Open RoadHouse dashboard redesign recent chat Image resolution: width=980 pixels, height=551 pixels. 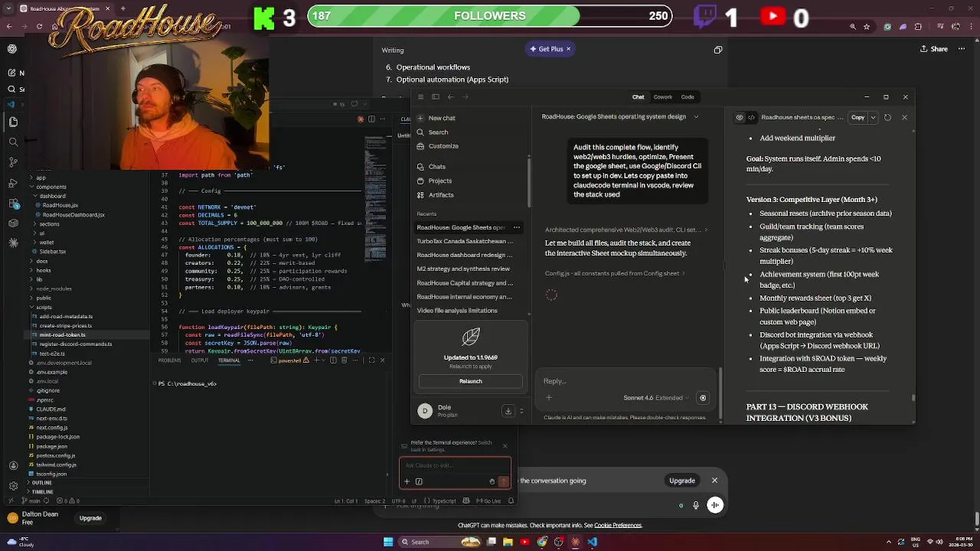click(465, 255)
